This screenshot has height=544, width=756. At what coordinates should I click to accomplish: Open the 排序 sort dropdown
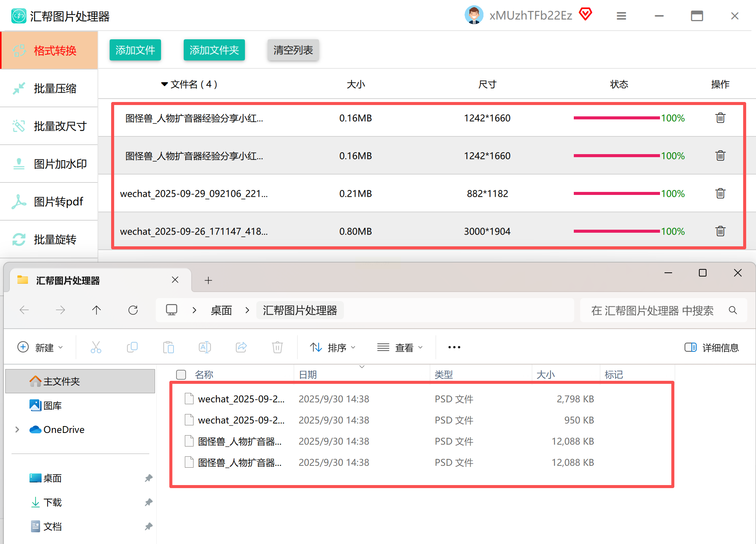point(332,347)
